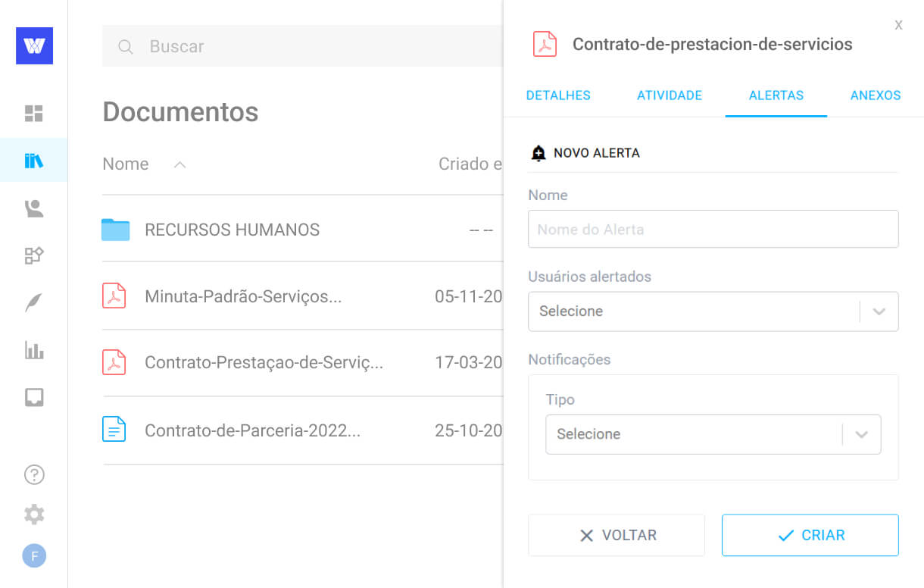This screenshot has width=924, height=588.
Task: Switch to the ATIVIDADE tab
Action: [x=669, y=95]
